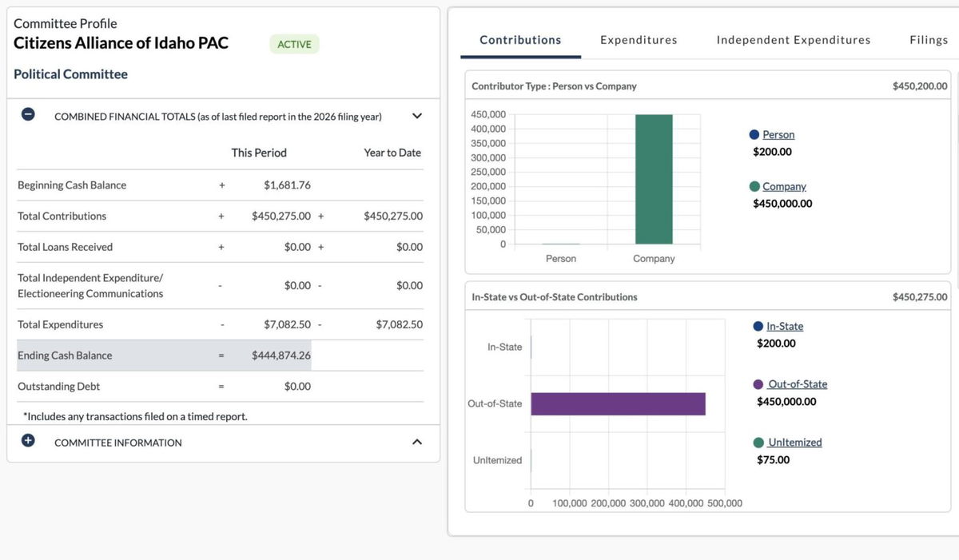Click the vertical scrollbar on the right edge
Viewport: 959px width, 560px height.
coord(956,280)
